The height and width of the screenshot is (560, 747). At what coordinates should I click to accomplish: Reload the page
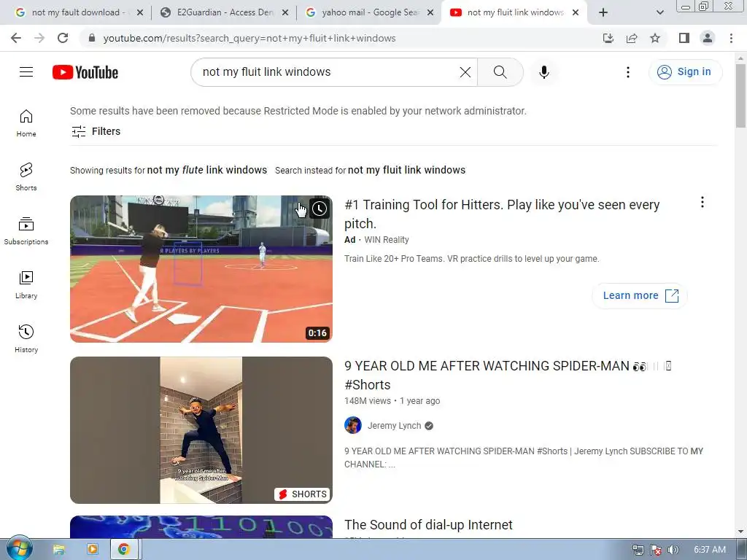(x=63, y=38)
